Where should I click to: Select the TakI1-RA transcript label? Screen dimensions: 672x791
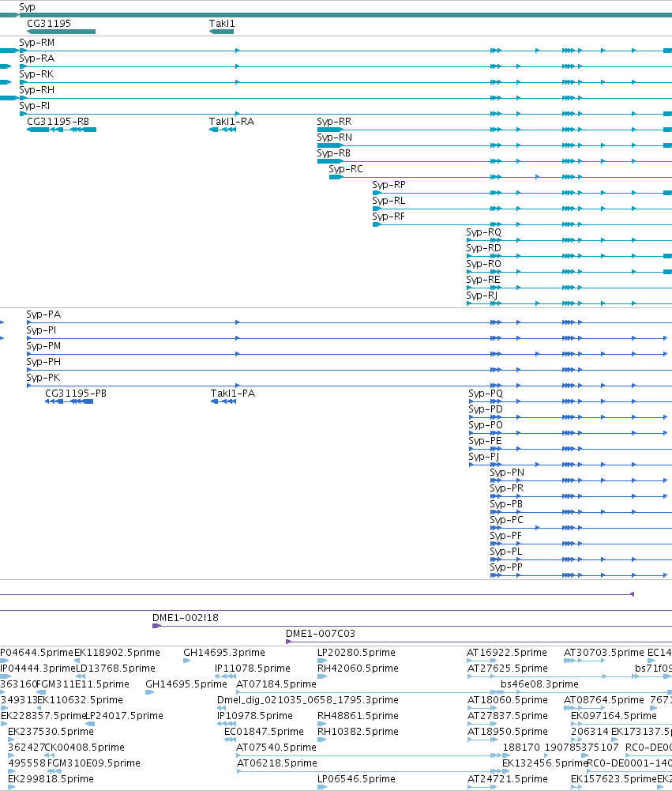(x=231, y=122)
